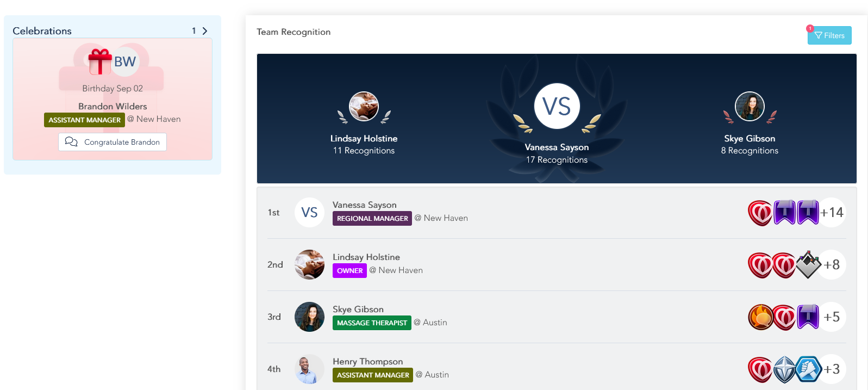Expand Vanessa Sayson's +14 more badges
868x390 pixels.
point(832,213)
